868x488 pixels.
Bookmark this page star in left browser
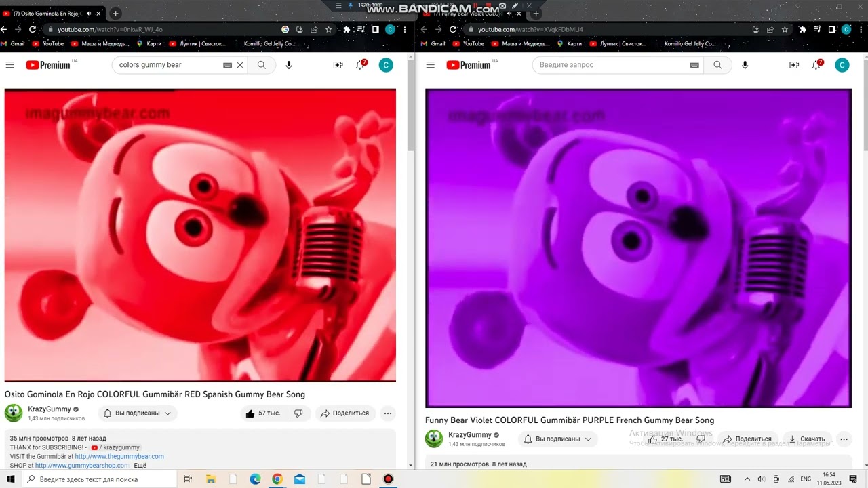pyautogui.click(x=329, y=29)
